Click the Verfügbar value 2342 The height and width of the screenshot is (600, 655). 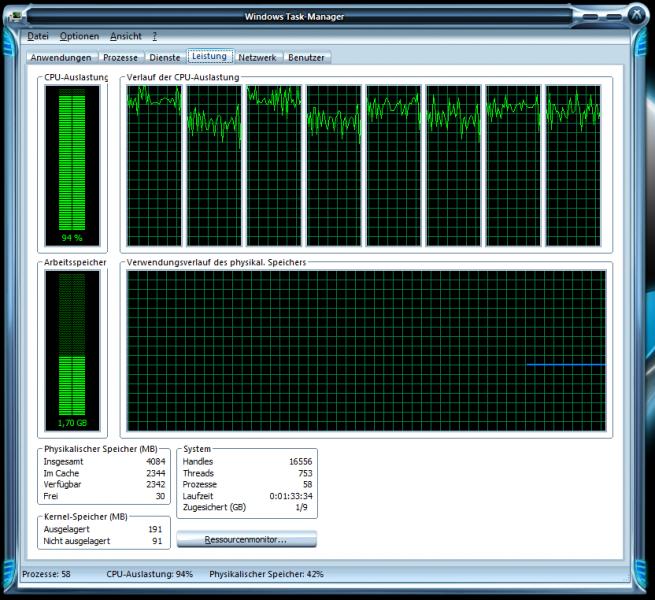click(x=156, y=485)
